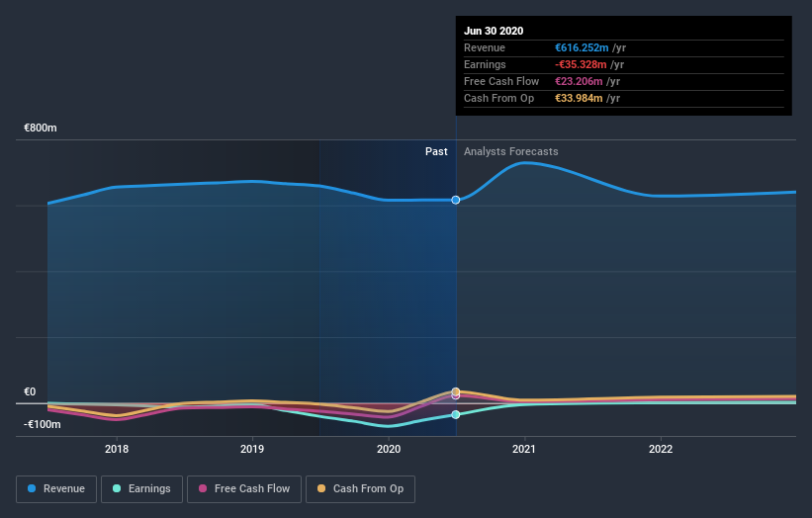This screenshot has height=518, width=812.
Task: Click the €0 y-axis label
Action: coord(30,391)
